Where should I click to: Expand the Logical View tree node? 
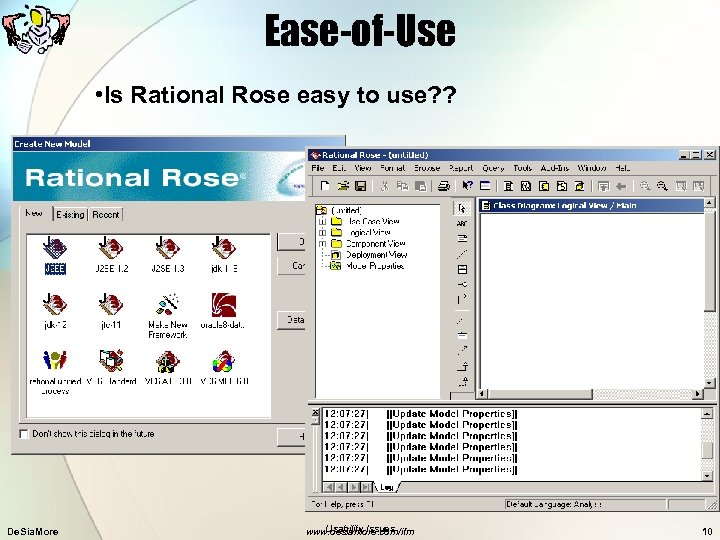tap(322, 232)
